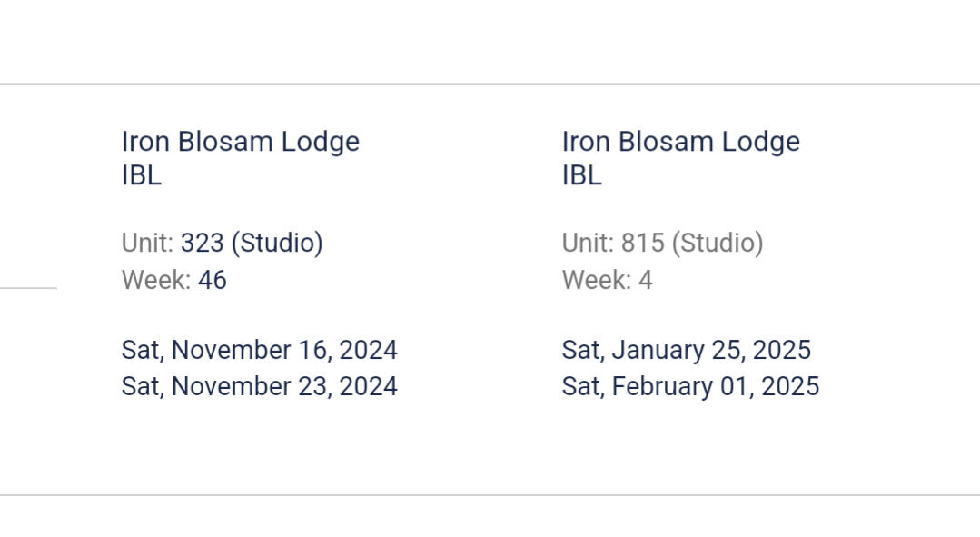Viewport: 980px width, 537px height.
Task: Click the right Iron Blosam Lodge title
Action: coord(680,142)
